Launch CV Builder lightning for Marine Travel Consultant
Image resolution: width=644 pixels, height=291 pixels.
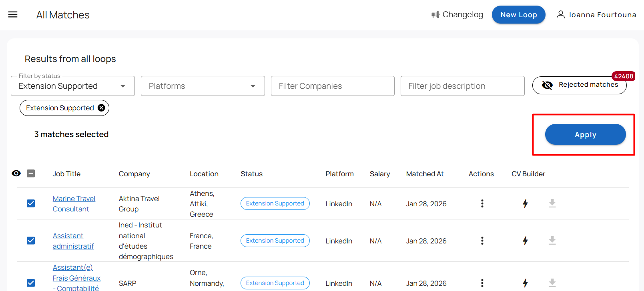tap(525, 203)
